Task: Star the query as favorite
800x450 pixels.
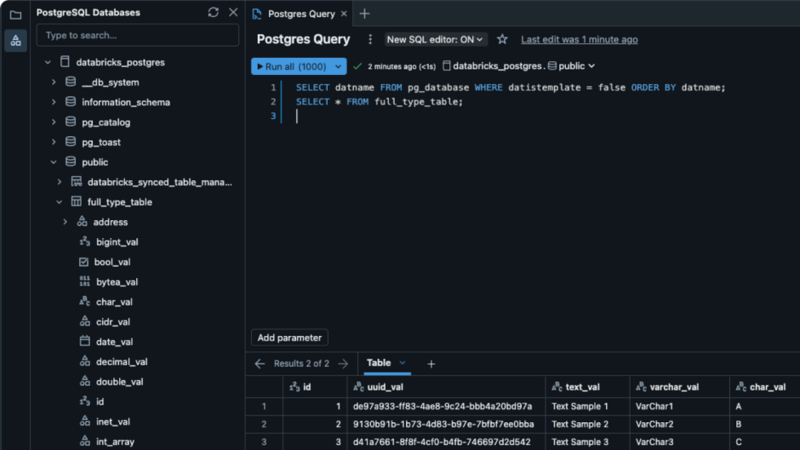Action: click(502, 39)
